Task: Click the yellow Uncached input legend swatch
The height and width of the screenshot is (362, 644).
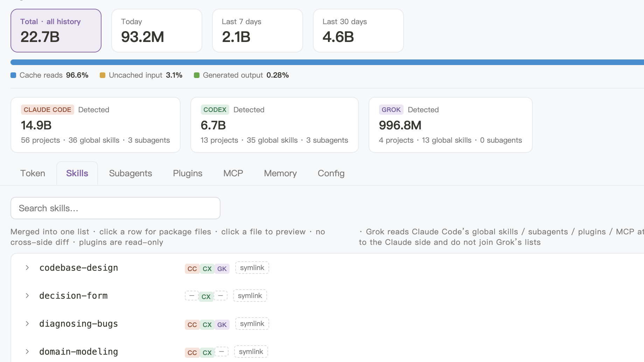Action: point(103,75)
